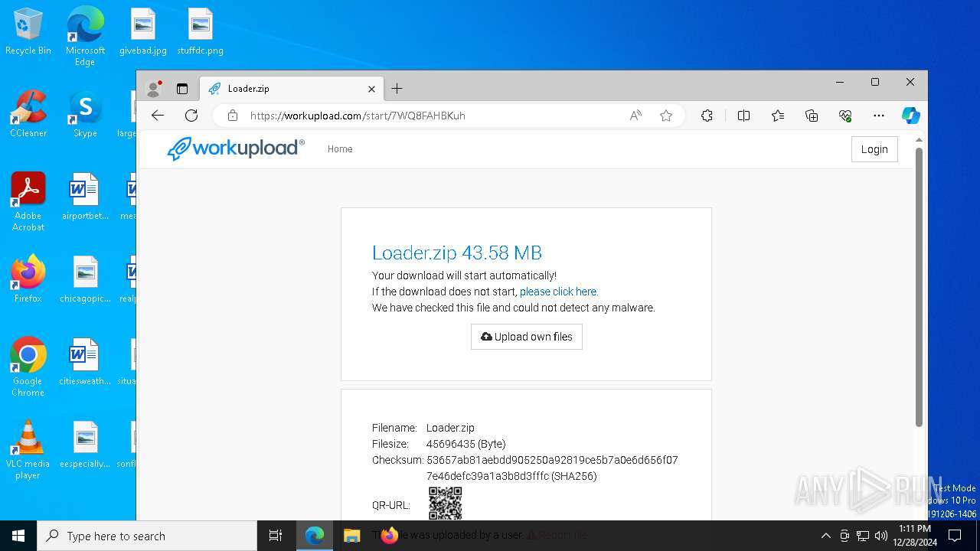Screen dimensions: 980x551
Task: Open Task View on taskbar
Action: (276, 536)
